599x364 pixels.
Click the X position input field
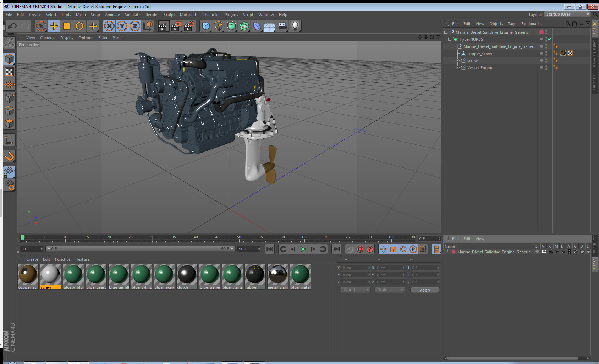pos(356,268)
